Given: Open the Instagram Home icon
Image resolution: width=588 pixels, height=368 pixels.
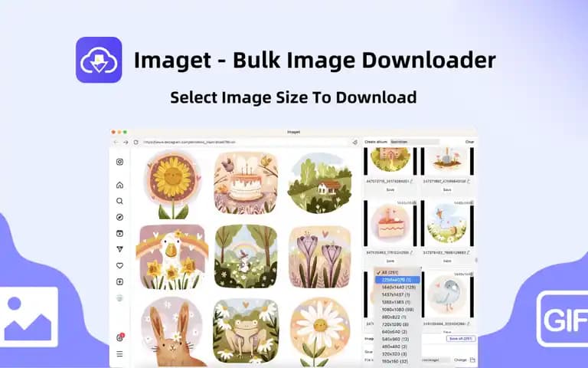Looking at the screenshot, I should (x=119, y=185).
